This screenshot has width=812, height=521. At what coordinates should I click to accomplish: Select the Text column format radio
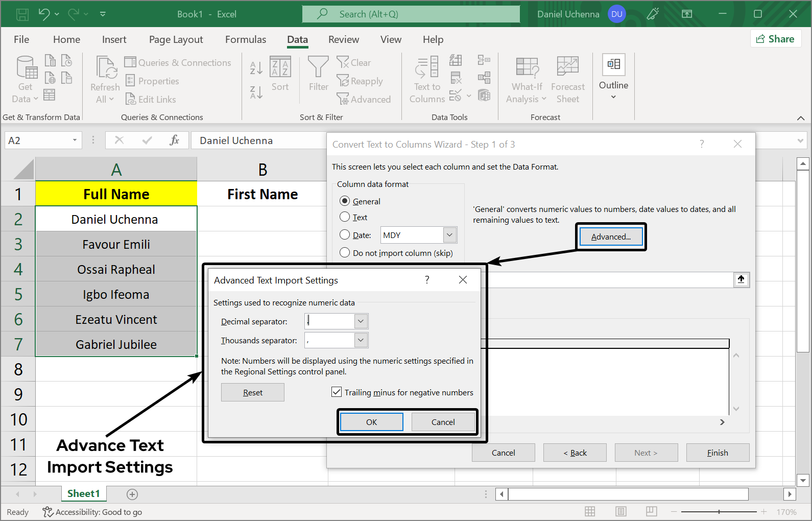[345, 217]
